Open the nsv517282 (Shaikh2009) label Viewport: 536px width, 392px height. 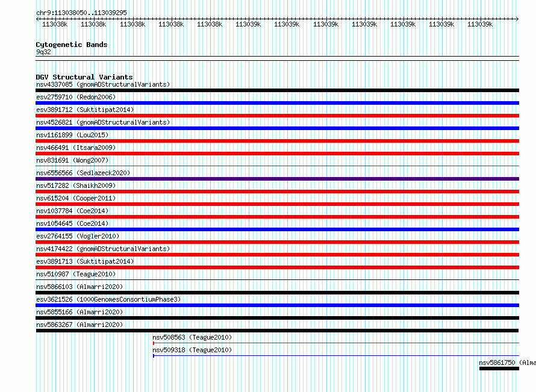tap(76, 185)
